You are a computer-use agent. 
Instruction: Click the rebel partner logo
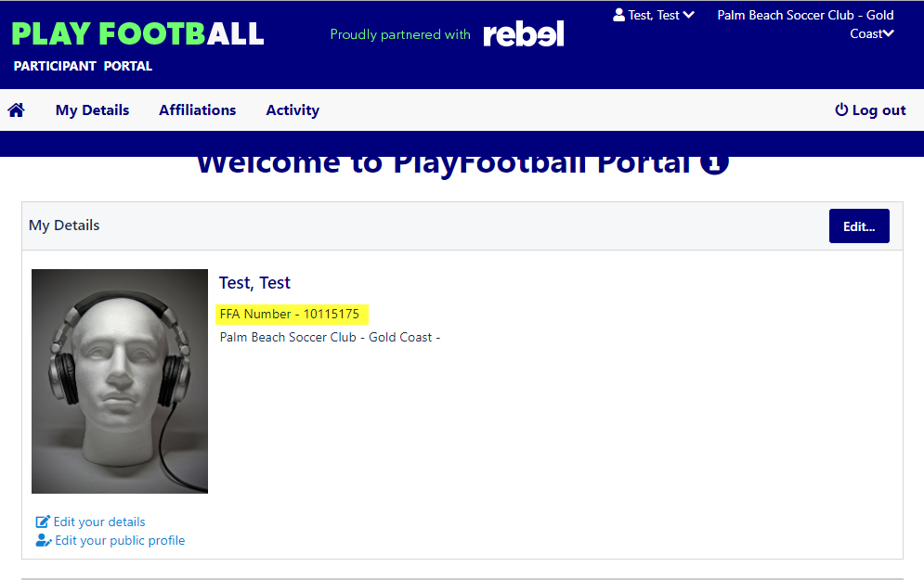[x=523, y=34]
